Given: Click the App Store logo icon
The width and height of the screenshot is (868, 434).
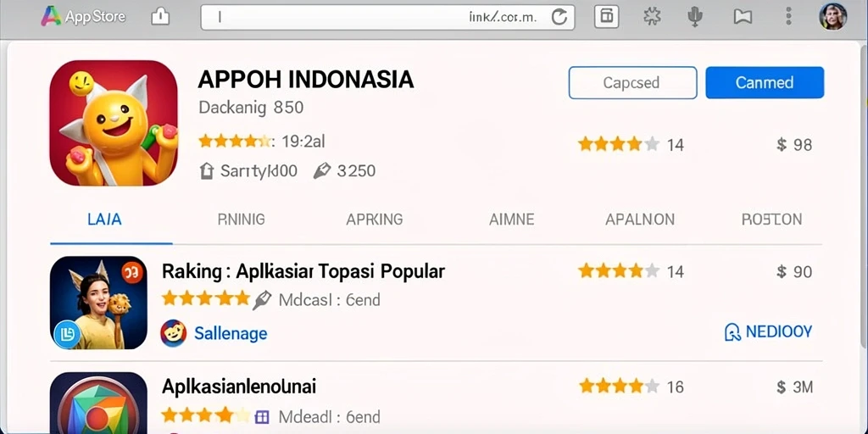Looking at the screenshot, I should (x=51, y=17).
